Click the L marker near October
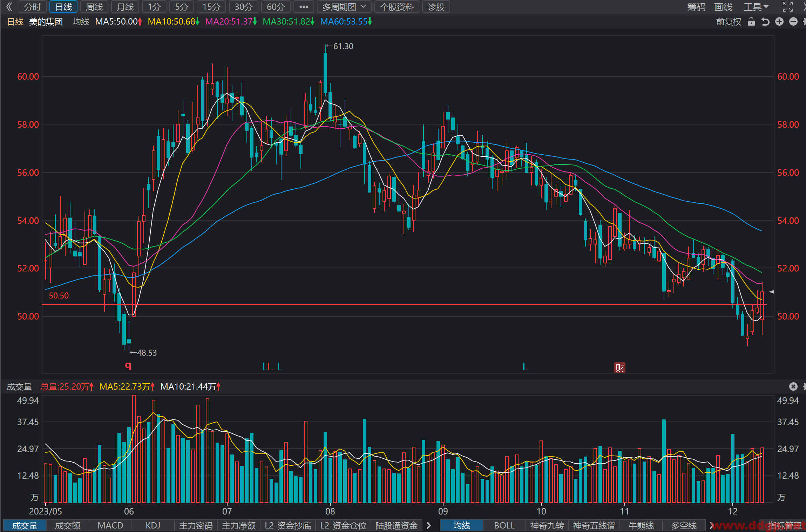The image size is (806, 532). pos(525,367)
